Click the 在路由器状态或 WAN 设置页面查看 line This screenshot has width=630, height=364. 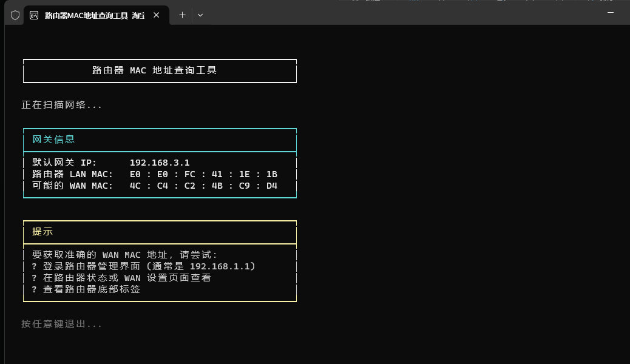click(121, 278)
